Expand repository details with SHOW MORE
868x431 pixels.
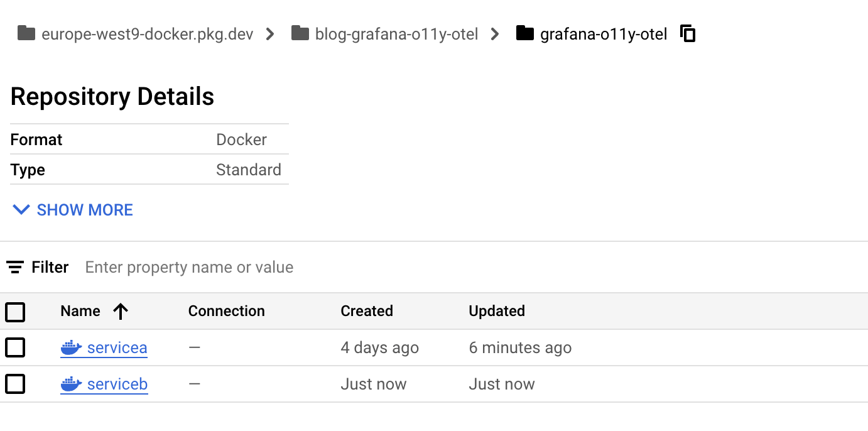[73, 210]
